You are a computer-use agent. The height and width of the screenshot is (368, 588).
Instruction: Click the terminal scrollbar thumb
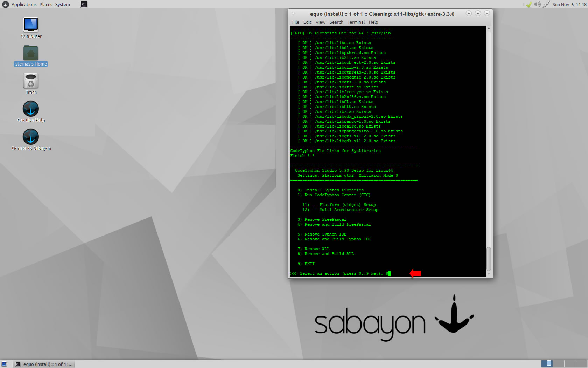coord(489,259)
